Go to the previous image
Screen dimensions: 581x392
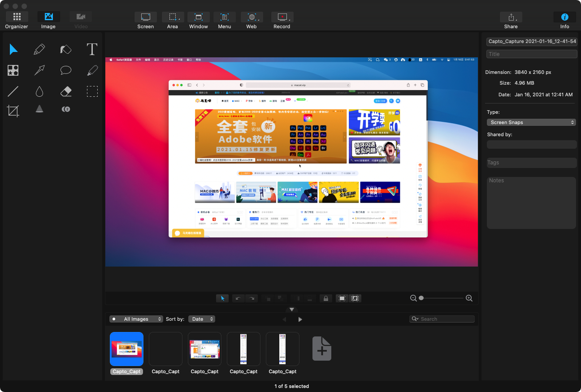(x=284, y=319)
